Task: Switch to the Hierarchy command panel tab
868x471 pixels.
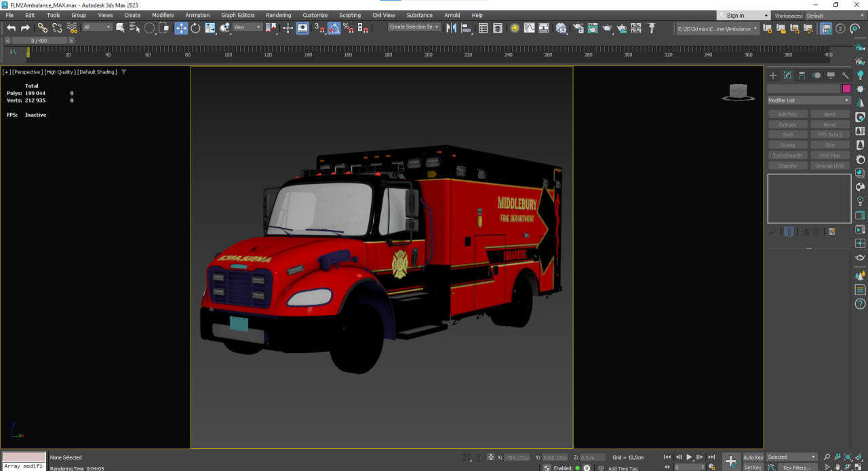Action: pos(802,75)
